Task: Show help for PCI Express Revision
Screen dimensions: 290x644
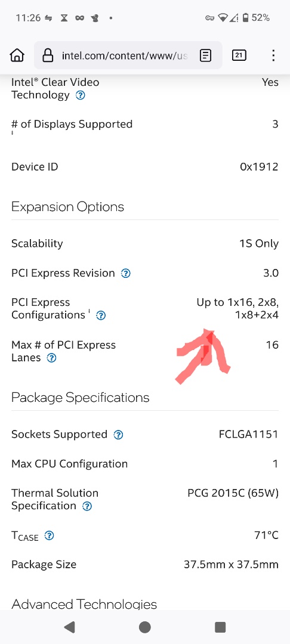Action: click(x=126, y=274)
